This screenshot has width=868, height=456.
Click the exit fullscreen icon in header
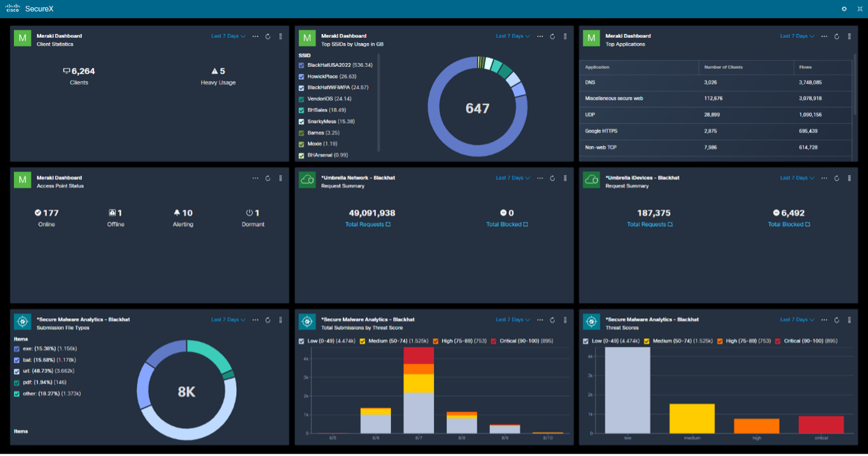point(860,9)
